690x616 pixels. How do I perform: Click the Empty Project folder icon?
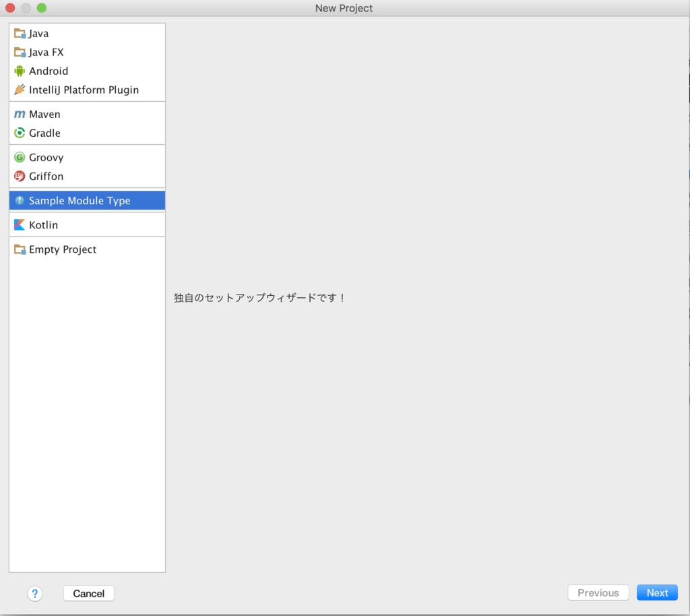click(20, 249)
